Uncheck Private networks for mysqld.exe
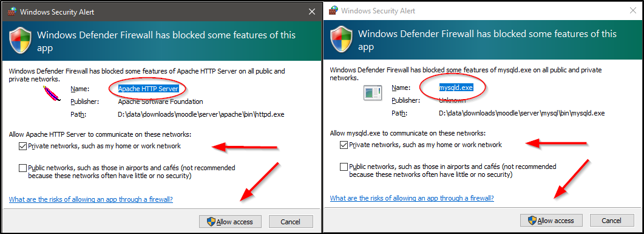 [x=344, y=145]
